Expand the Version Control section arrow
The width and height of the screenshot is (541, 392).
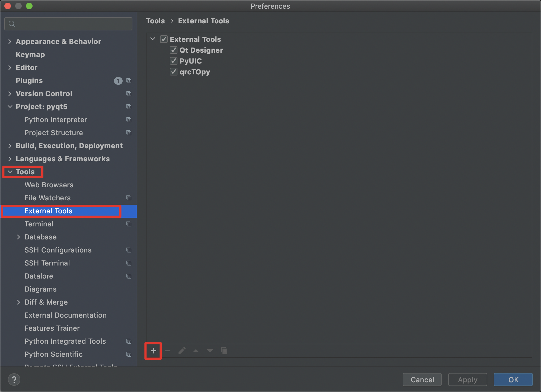[10, 94]
